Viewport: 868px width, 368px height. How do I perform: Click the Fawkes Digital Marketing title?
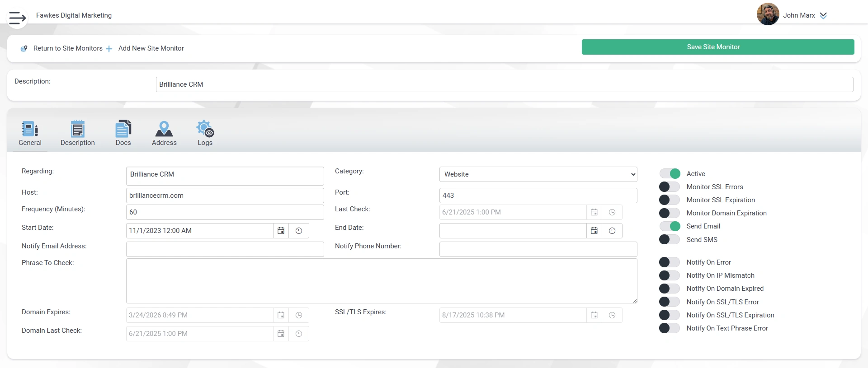click(74, 15)
